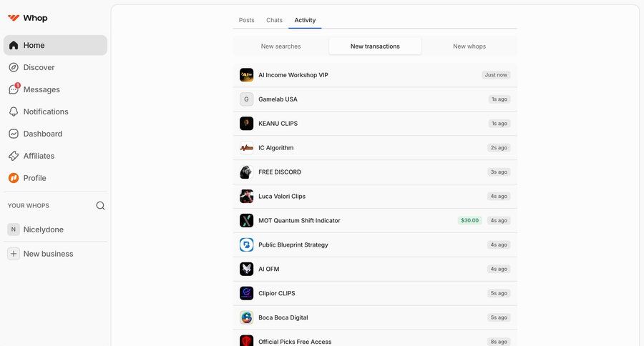
Task: Click the orange Profile avatar icon
Action: point(14,178)
